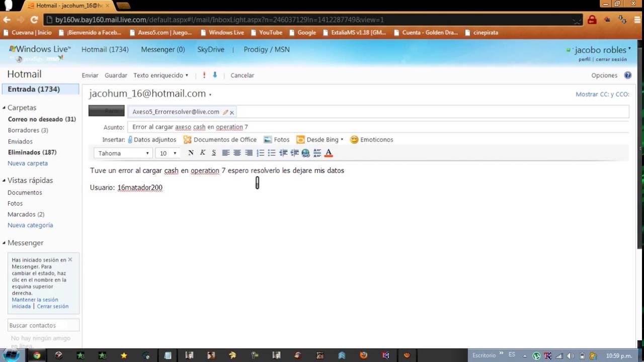Open YouTube bookmark
Viewport: 644px width, 362px height.
point(266,33)
